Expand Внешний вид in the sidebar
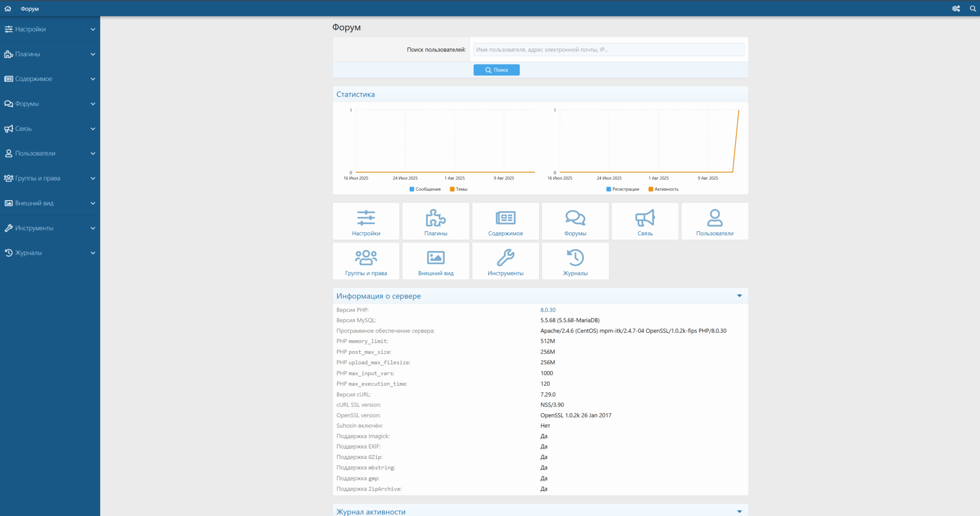This screenshot has width=980, height=516. 50,203
